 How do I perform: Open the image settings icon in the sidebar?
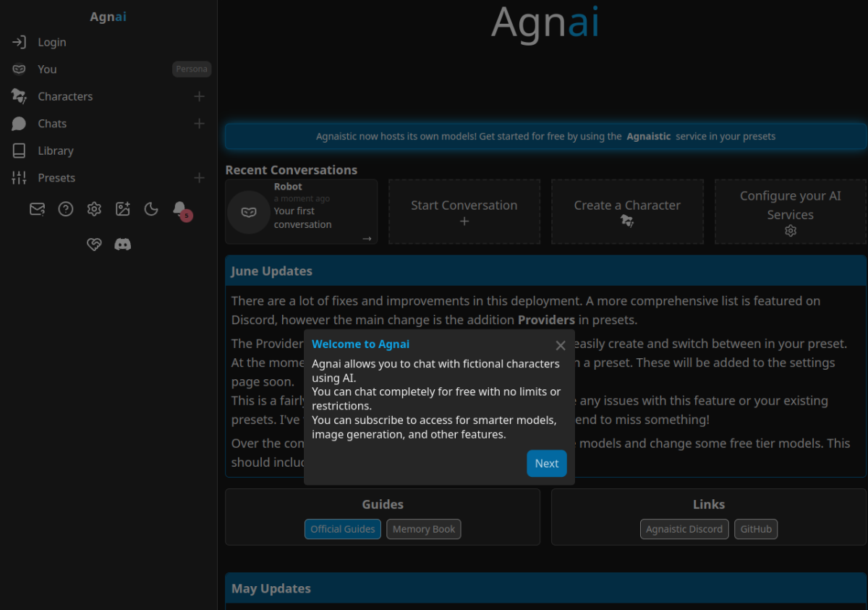(x=123, y=209)
